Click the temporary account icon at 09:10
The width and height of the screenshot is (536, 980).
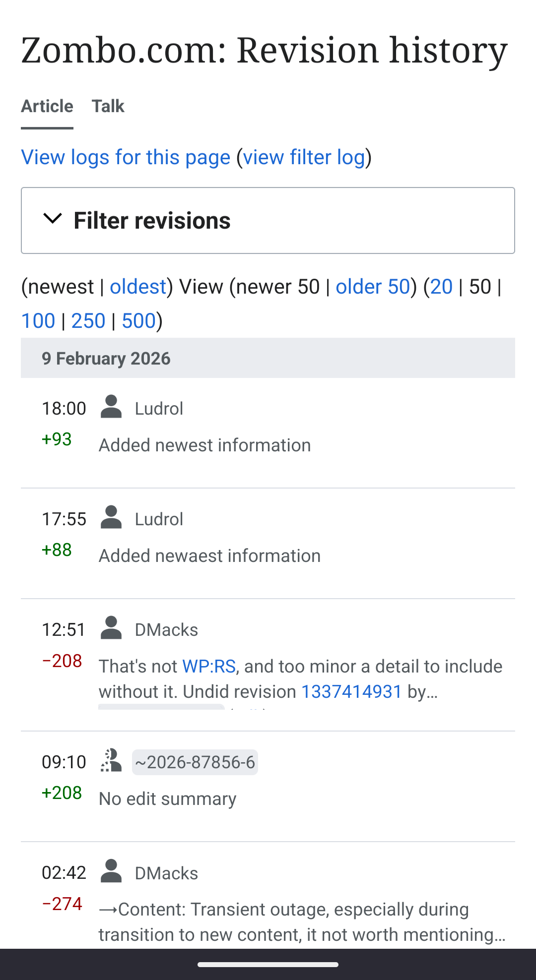[x=111, y=761]
